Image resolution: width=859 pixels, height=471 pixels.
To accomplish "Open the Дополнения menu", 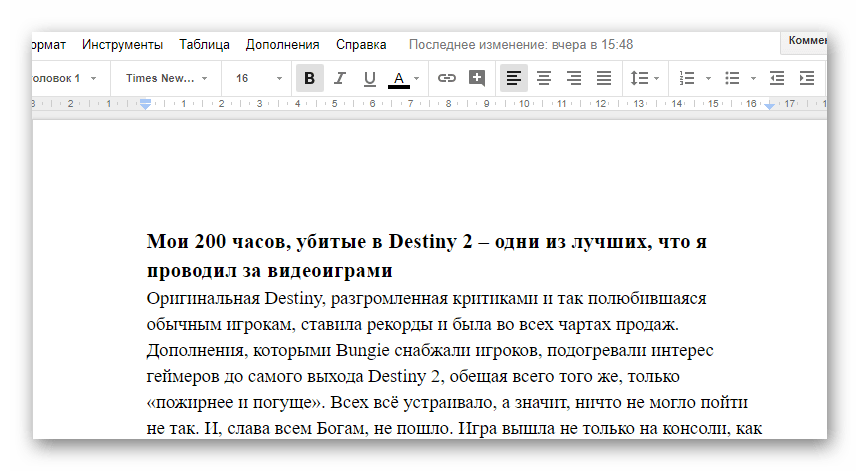I will [282, 44].
